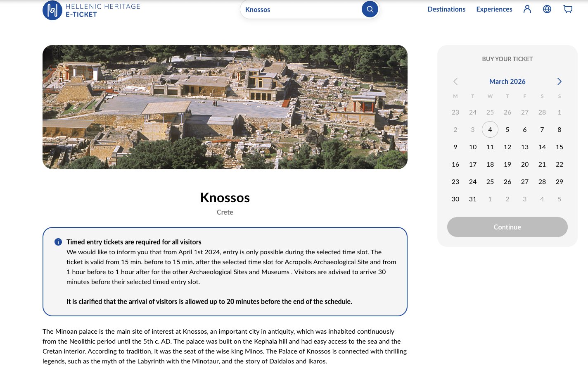
Task: Select March 15 on the calendar
Action: coord(559,147)
